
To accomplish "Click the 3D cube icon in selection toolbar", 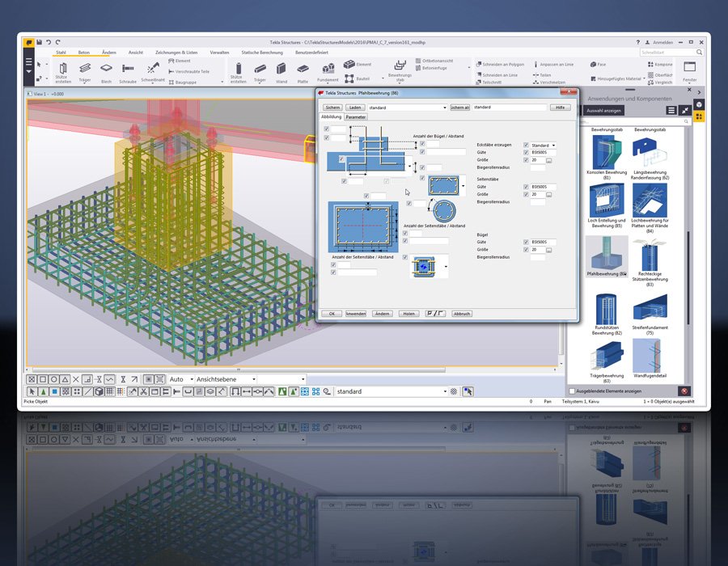I will coord(99,391).
